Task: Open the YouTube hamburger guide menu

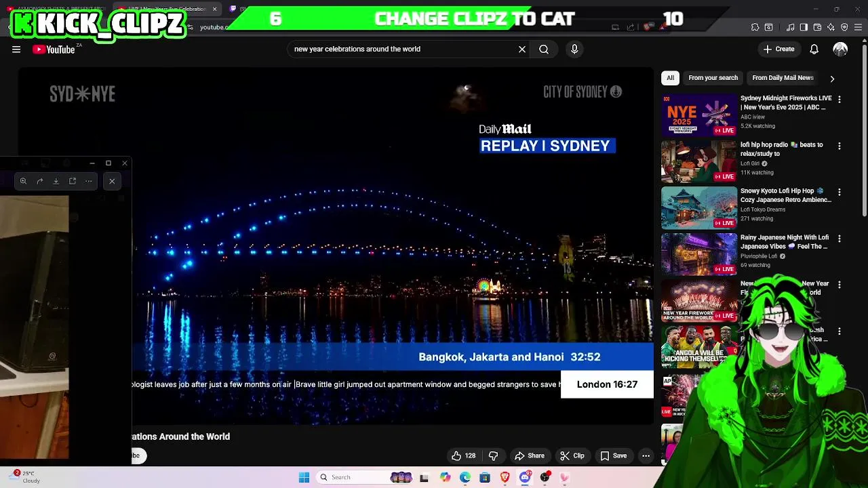Action: tap(16, 49)
